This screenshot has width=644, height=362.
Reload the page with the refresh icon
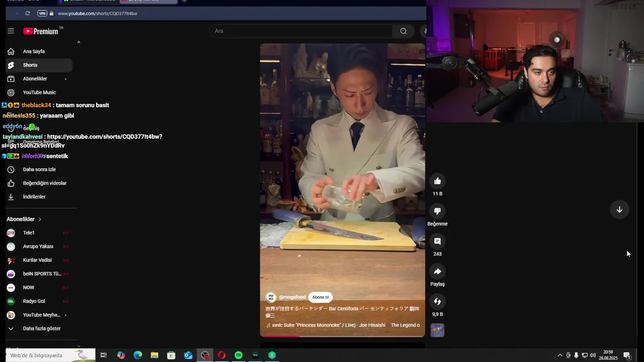pos(27,13)
